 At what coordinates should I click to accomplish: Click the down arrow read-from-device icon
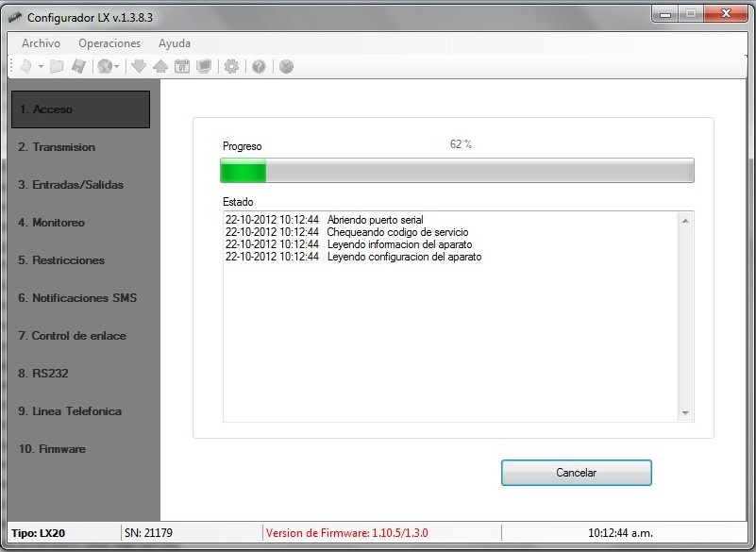(139, 66)
